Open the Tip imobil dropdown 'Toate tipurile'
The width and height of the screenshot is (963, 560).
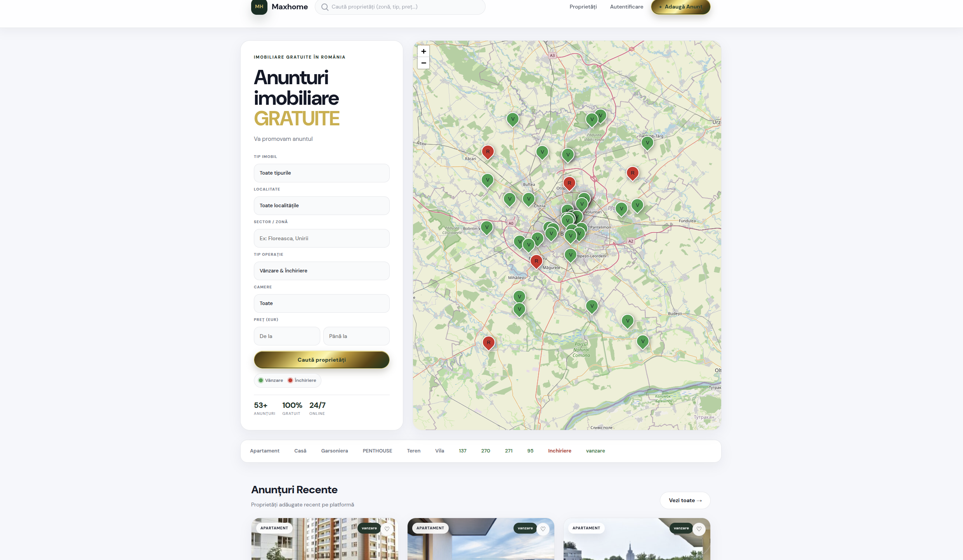[x=321, y=173]
